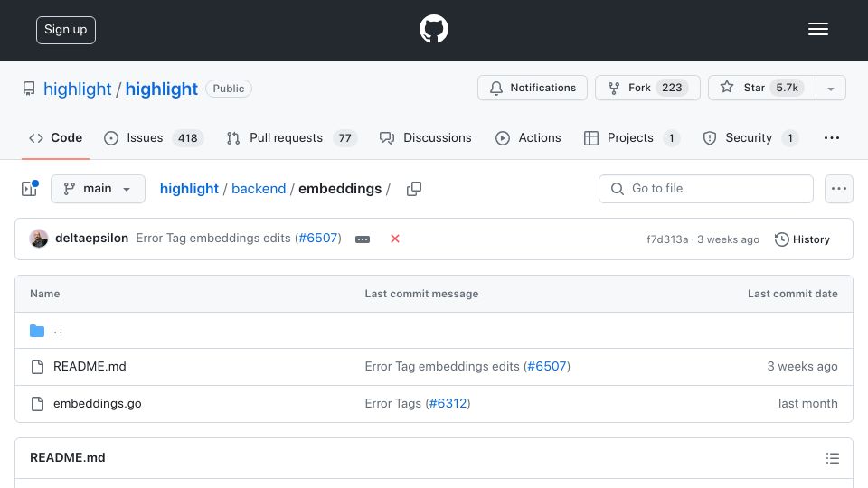Click highlight in the breadcrumb path
This screenshot has width=868, height=488.
[189, 189]
